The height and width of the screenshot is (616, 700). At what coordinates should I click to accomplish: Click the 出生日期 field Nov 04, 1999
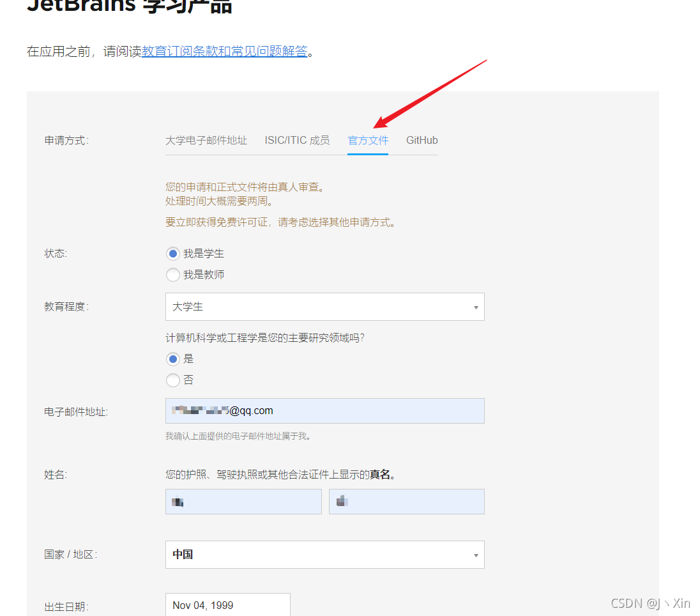pyautogui.click(x=227, y=605)
